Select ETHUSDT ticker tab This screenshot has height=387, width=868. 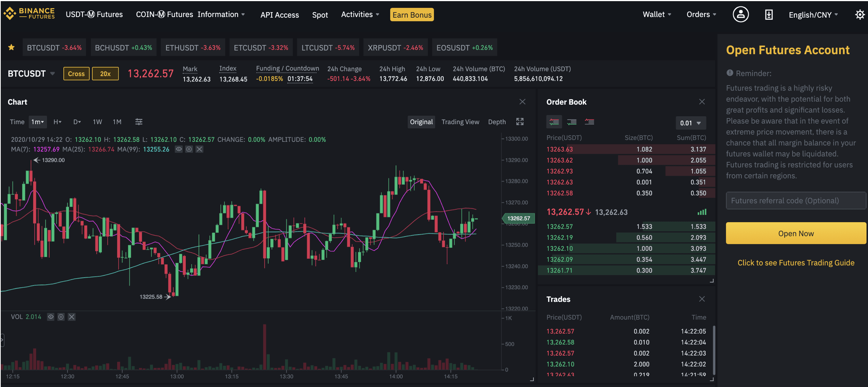(193, 48)
